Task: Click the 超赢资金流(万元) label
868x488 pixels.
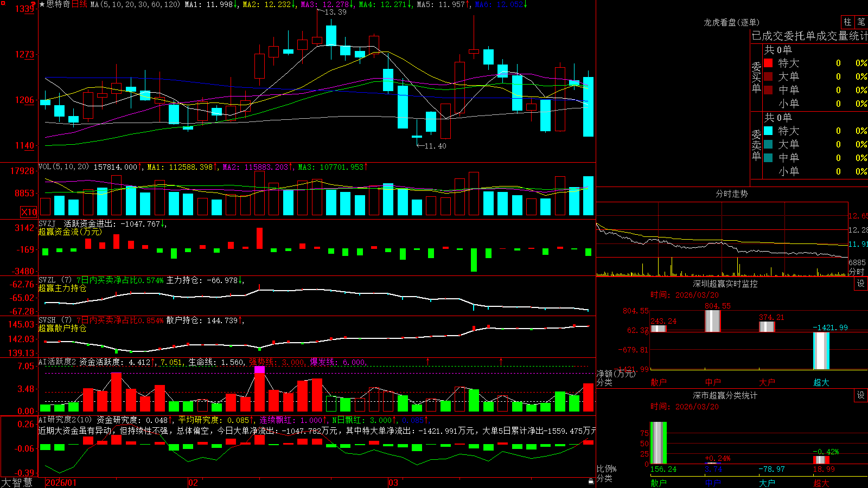Action: pyautogui.click(x=70, y=232)
